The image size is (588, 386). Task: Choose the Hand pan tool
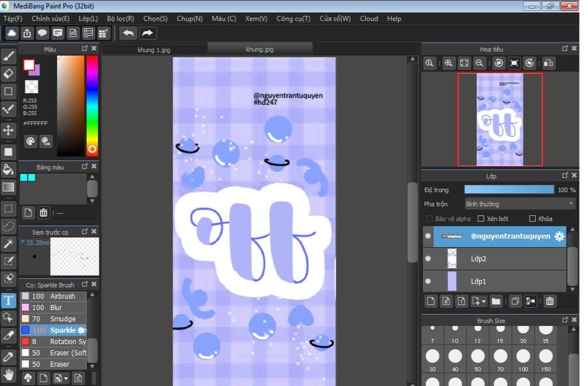(x=8, y=375)
